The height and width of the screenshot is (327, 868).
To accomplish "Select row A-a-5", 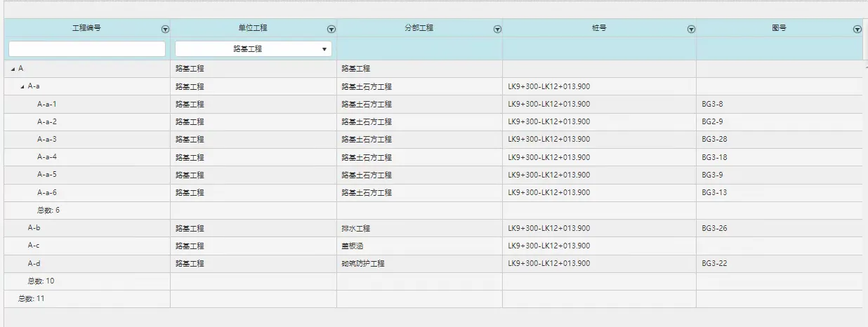I will 433,175.
